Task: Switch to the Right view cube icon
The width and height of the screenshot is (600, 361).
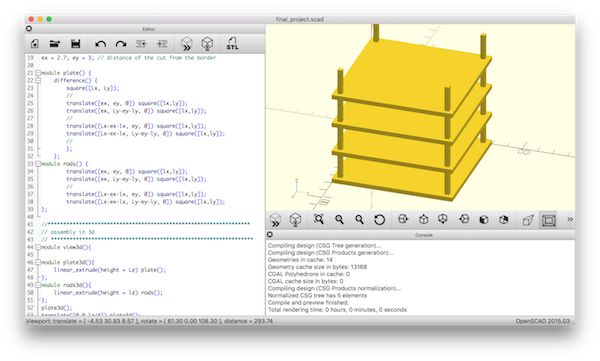Action: point(403,219)
